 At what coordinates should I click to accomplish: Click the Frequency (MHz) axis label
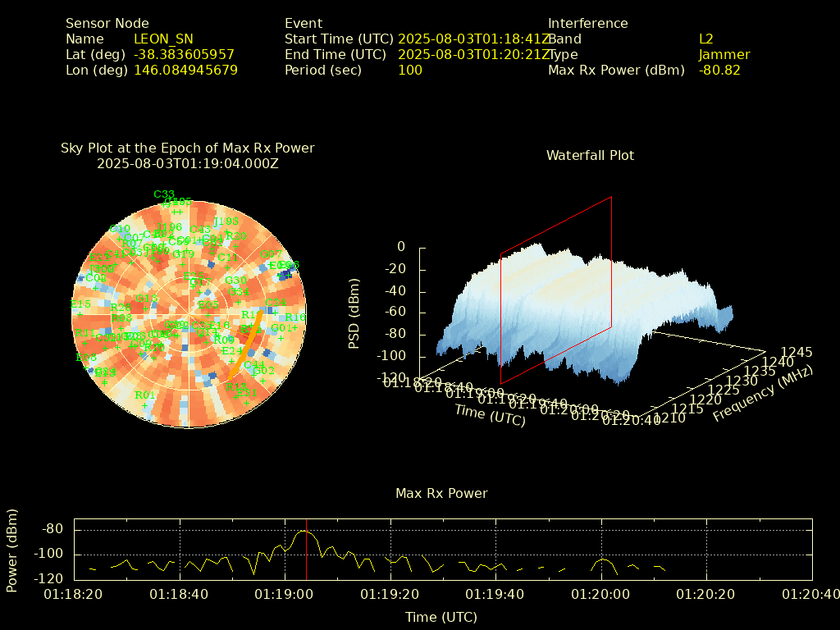point(762,395)
